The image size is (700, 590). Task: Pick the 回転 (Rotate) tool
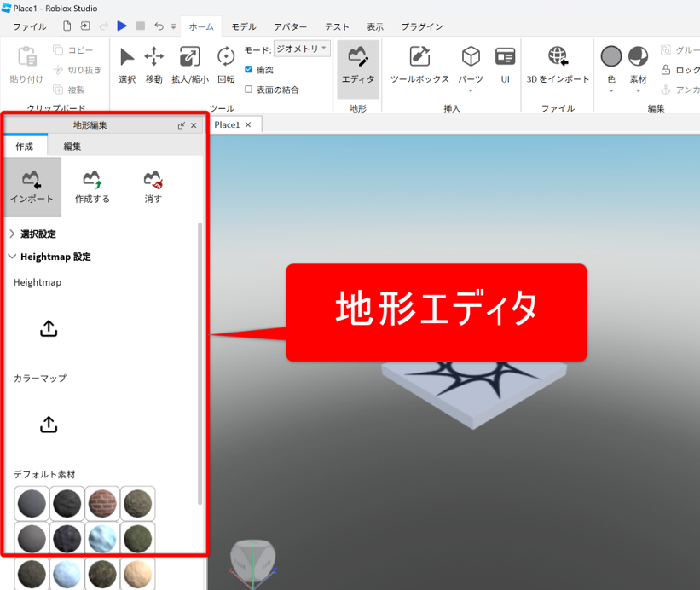coord(226,64)
